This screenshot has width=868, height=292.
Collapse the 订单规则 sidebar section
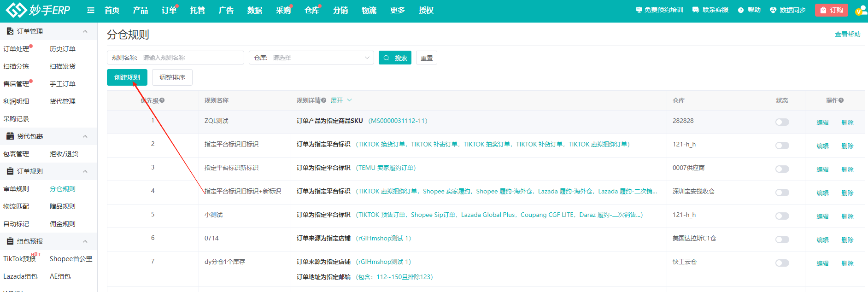point(85,171)
